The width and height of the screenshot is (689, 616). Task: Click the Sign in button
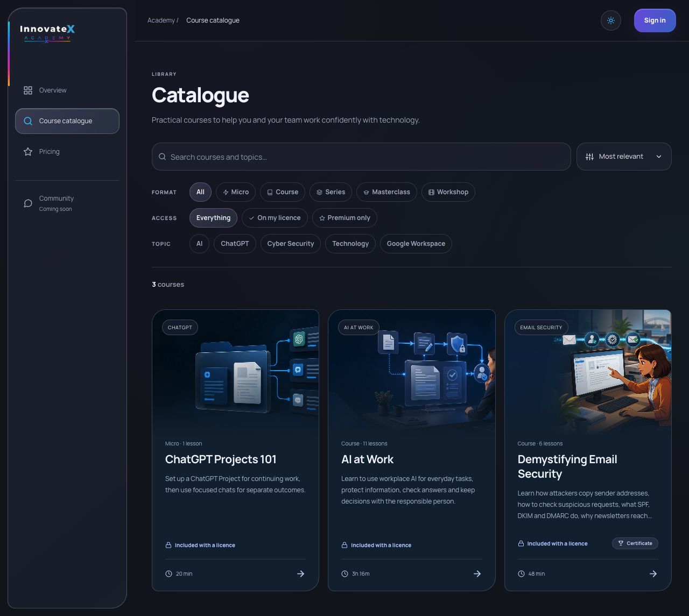point(655,20)
